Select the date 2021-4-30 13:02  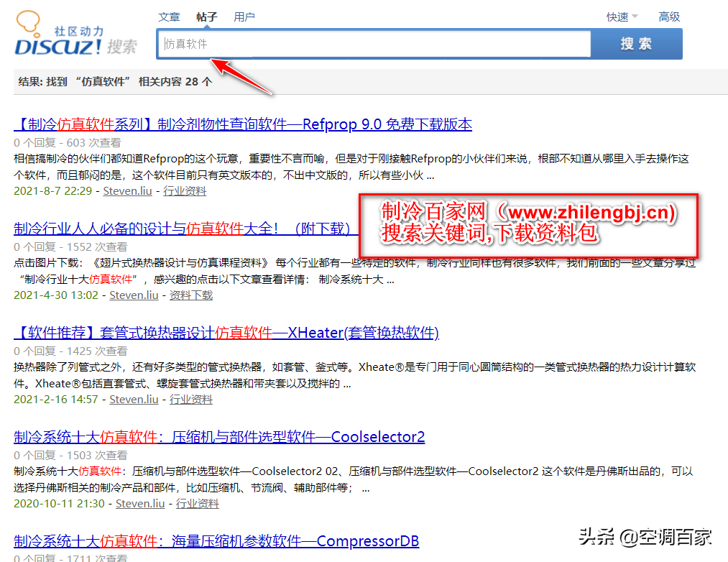point(56,295)
